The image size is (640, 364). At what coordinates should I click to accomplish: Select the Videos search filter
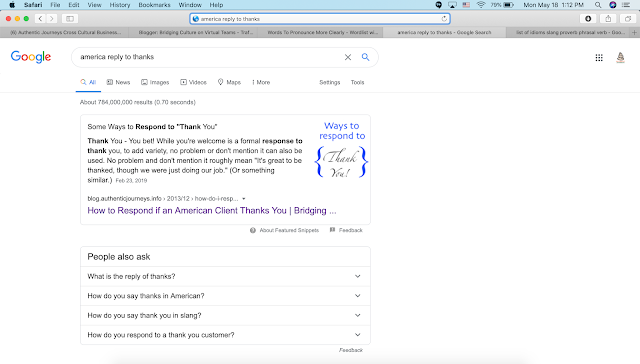tap(193, 82)
